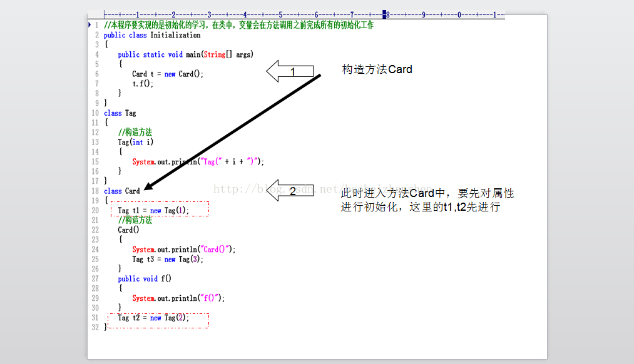Click ruler column mark 5
The width and height of the screenshot is (634, 364).
(280, 15)
